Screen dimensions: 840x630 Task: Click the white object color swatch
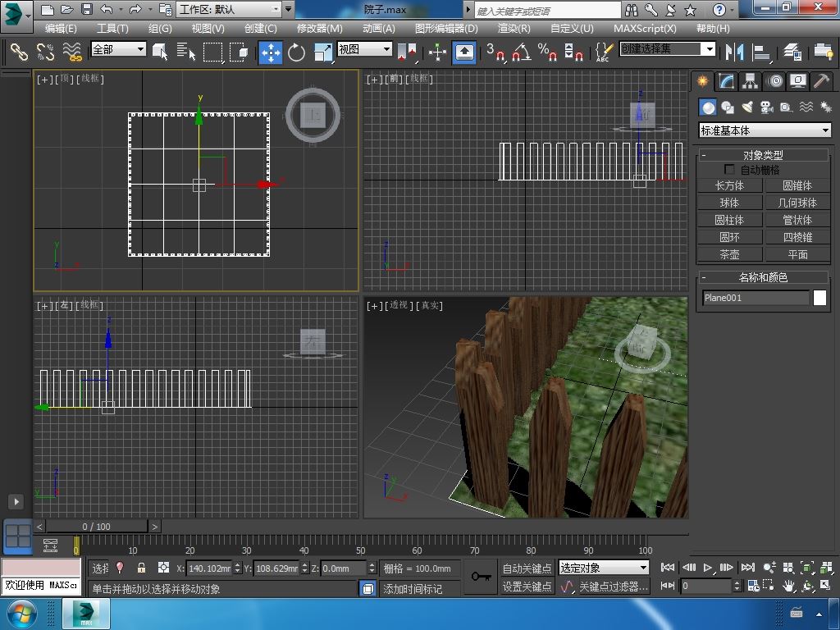point(819,298)
